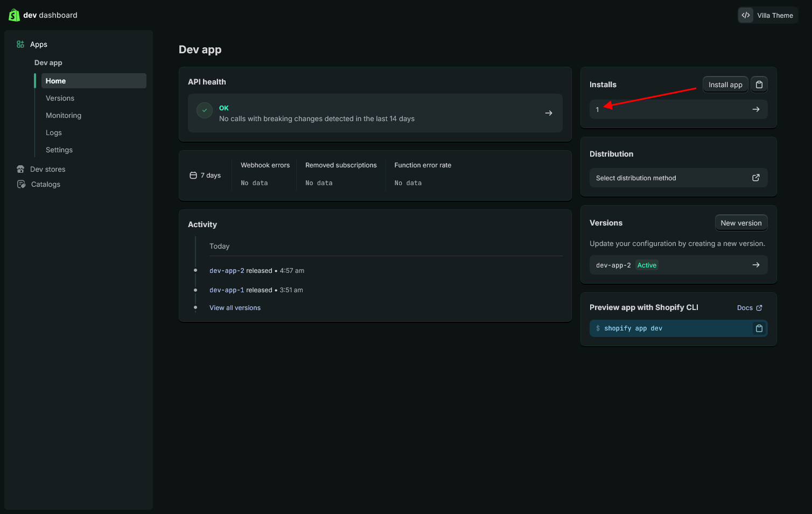Click the Dev stores storefront icon
This screenshot has width=812, height=514.
point(20,169)
